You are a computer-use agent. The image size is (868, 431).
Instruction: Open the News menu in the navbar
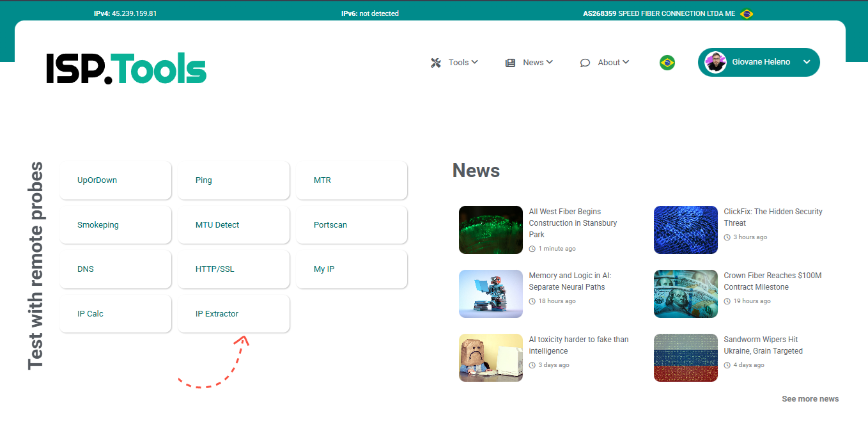534,62
